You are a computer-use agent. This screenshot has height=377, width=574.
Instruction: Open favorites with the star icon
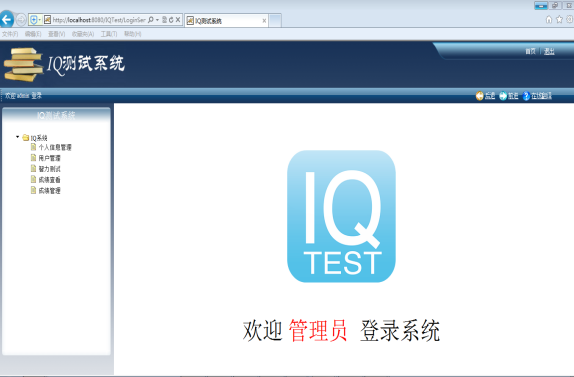click(x=559, y=19)
